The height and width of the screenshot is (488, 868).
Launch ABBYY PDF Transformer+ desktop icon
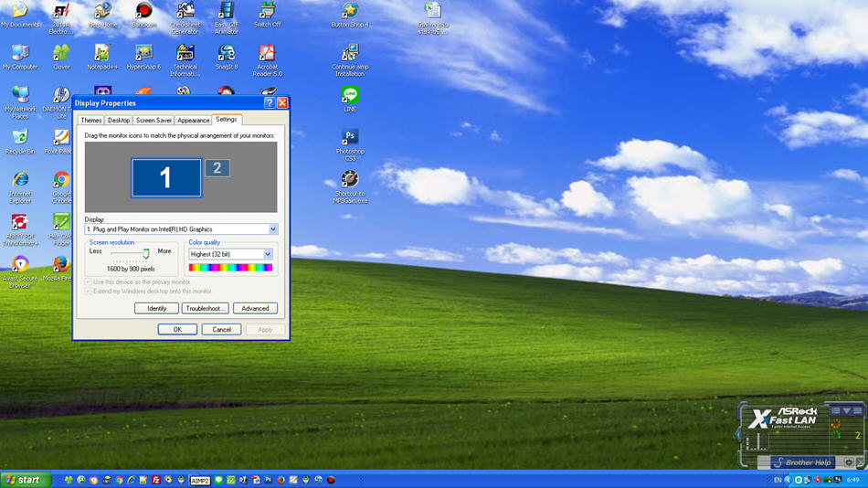(x=20, y=230)
